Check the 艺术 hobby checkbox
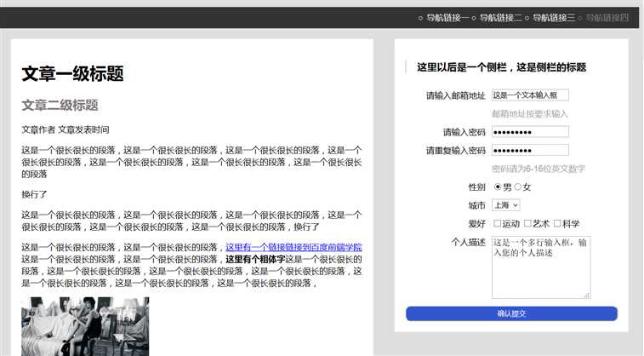 tap(527, 223)
